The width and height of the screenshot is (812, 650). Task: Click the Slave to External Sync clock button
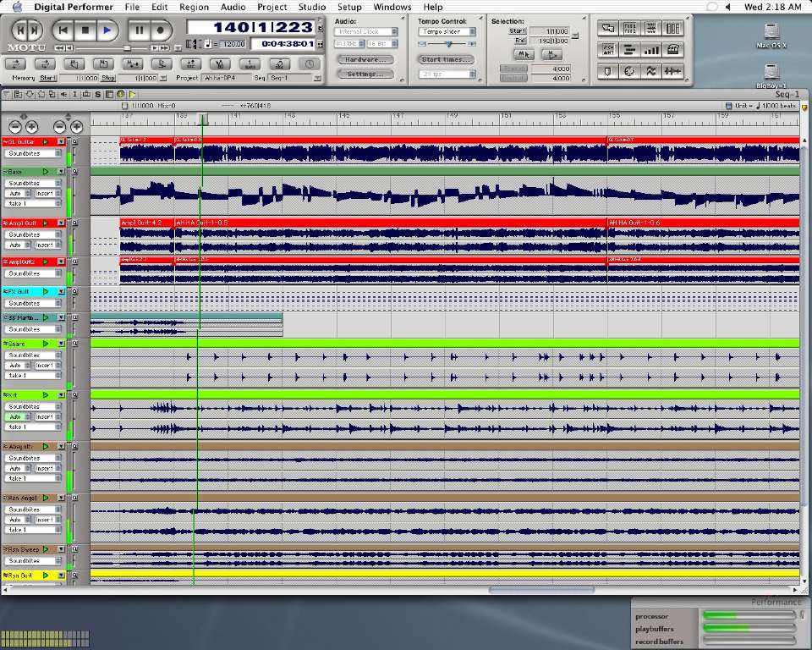click(x=310, y=64)
